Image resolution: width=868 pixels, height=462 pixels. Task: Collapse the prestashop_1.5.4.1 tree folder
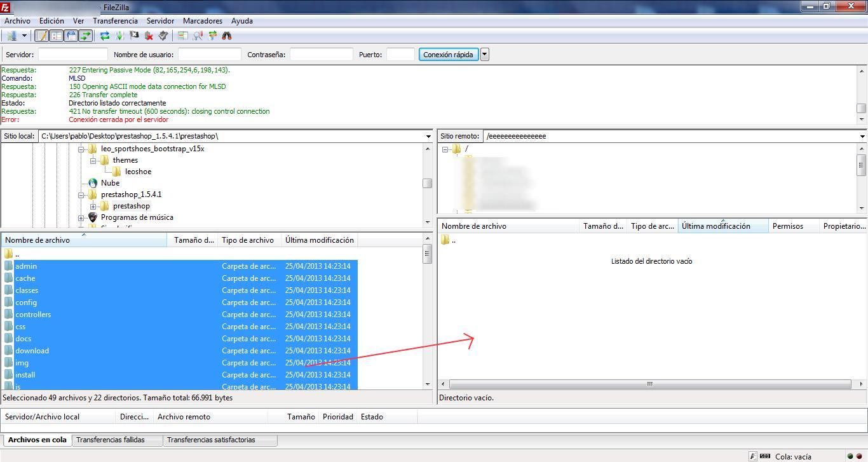click(x=81, y=194)
